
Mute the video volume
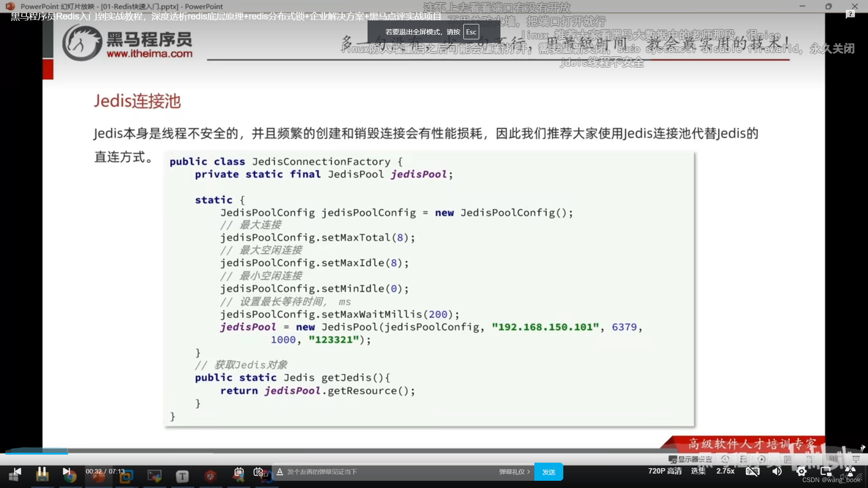[x=777, y=471]
